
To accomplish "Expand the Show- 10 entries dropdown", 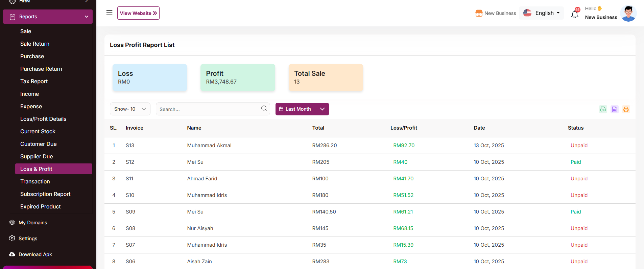I will pos(130,109).
